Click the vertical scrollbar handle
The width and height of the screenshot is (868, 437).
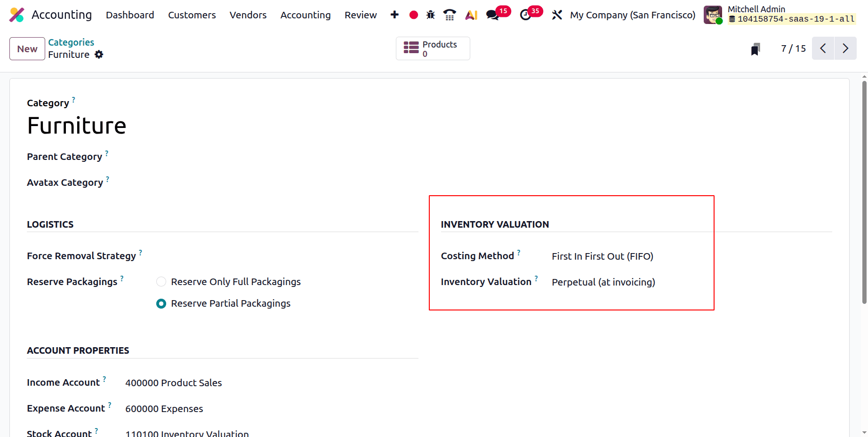(864, 192)
